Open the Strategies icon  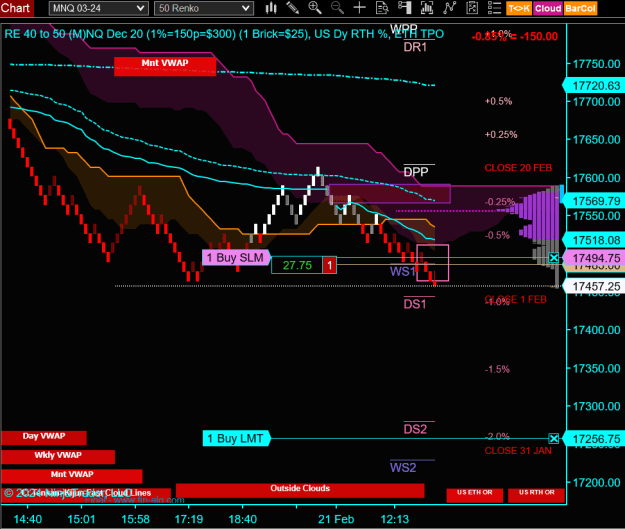click(472, 8)
